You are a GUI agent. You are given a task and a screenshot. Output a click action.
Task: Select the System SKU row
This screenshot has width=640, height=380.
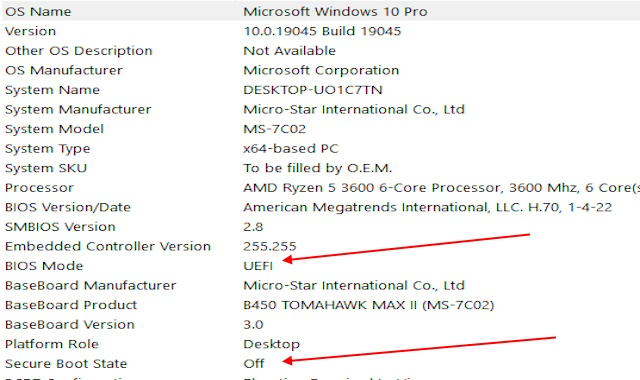click(320, 168)
